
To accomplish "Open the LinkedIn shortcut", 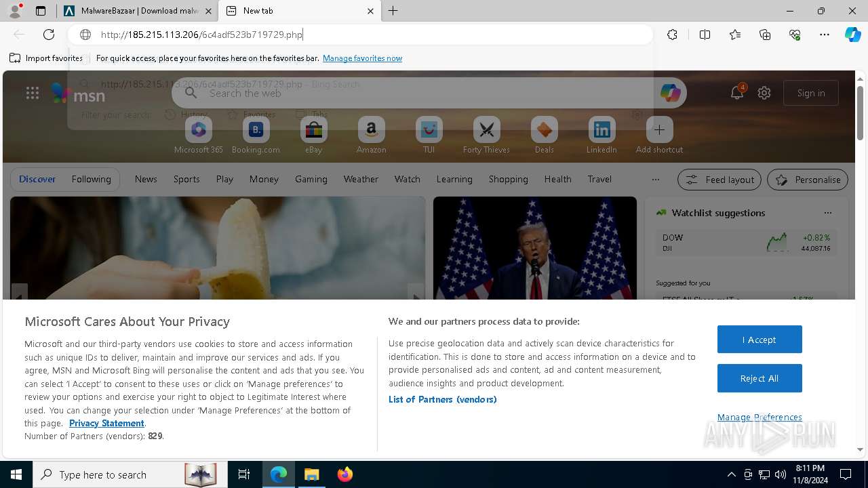I will 601,136.
